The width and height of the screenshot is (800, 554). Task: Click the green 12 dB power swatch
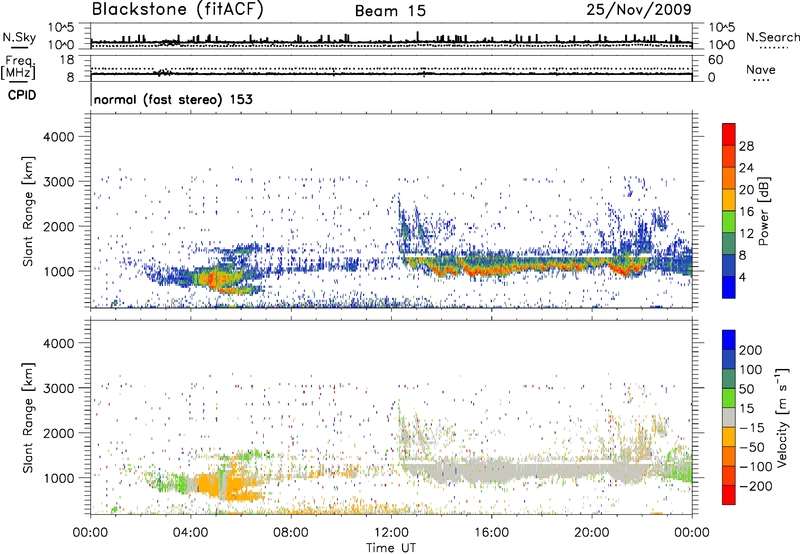(729, 222)
